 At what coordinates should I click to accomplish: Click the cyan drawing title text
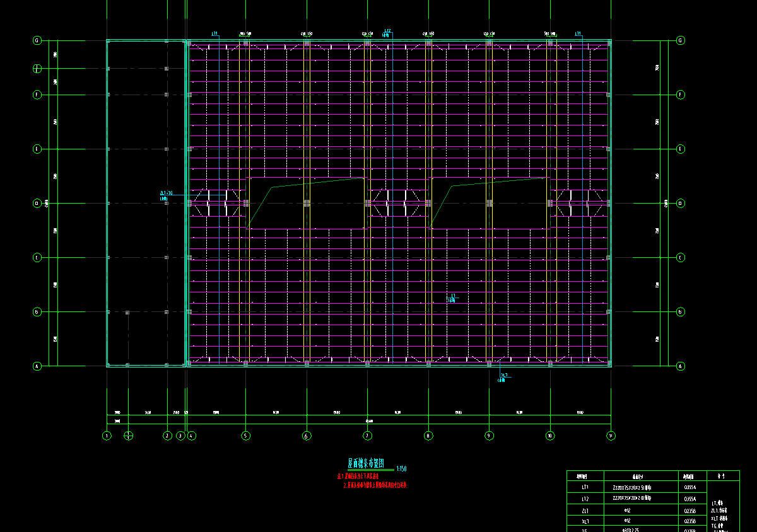click(x=370, y=463)
